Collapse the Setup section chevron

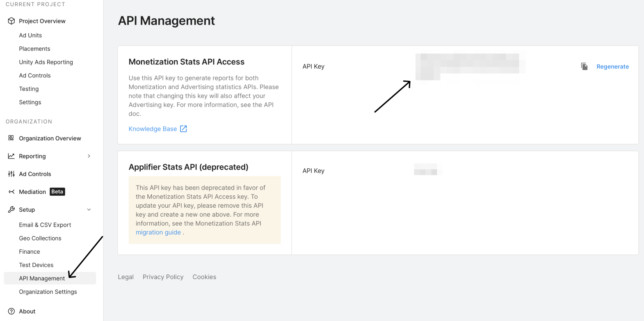tap(89, 210)
